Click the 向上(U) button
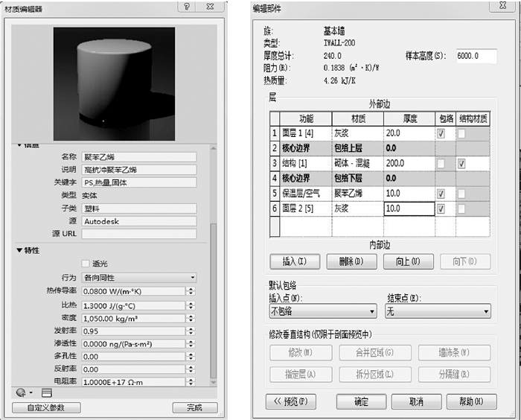The height and width of the screenshot is (420, 521). click(x=409, y=261)
